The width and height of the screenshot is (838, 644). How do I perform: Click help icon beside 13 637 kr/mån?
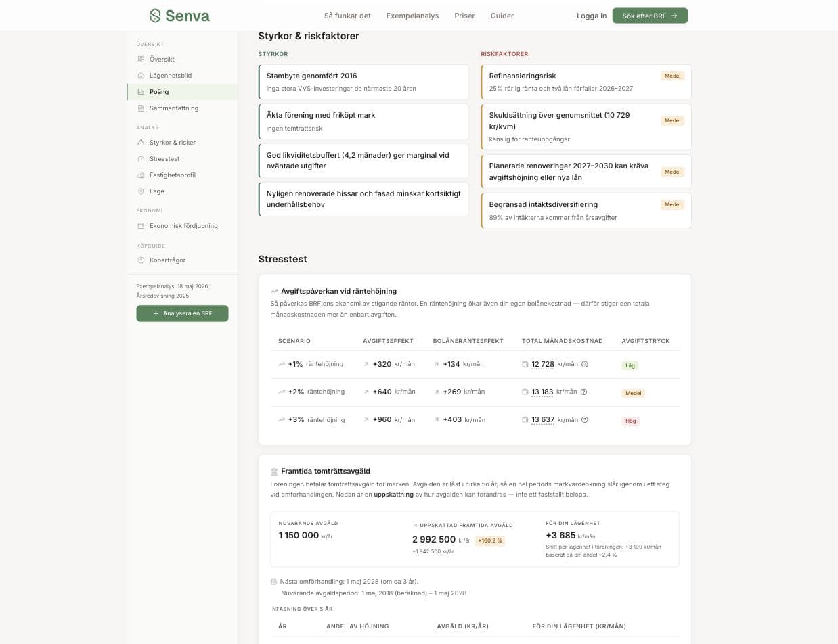[x=585, y=419]
